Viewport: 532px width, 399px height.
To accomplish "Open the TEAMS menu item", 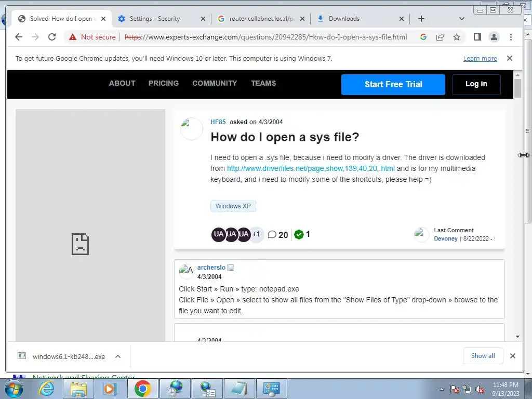I will coord(263,83).
